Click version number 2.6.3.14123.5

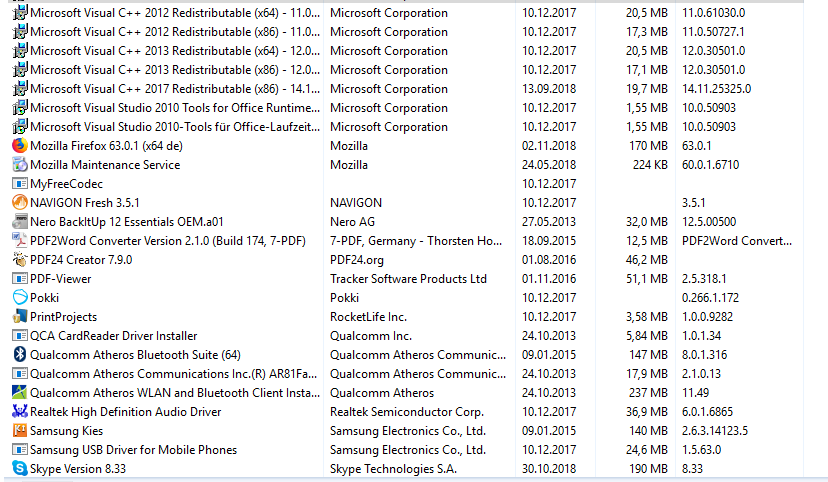tap(715, 431)
